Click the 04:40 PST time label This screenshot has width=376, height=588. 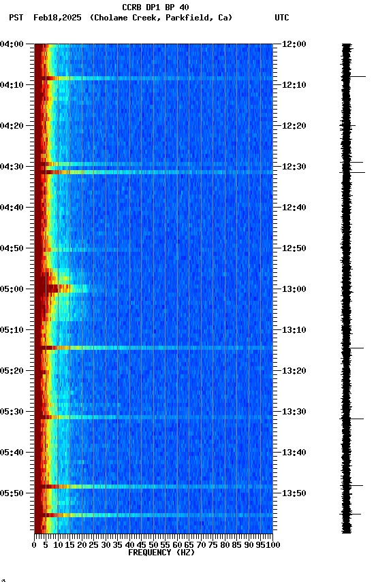(x=12, y=208)
